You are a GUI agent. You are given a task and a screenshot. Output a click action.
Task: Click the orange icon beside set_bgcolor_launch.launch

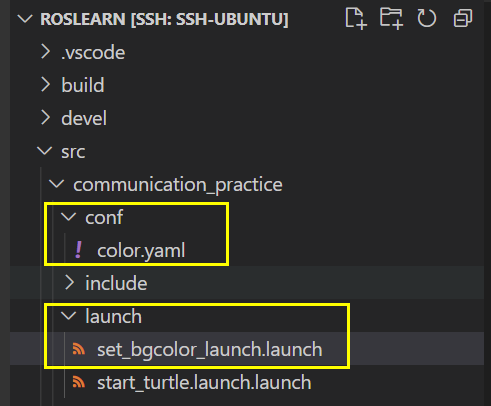click(79, 349)
